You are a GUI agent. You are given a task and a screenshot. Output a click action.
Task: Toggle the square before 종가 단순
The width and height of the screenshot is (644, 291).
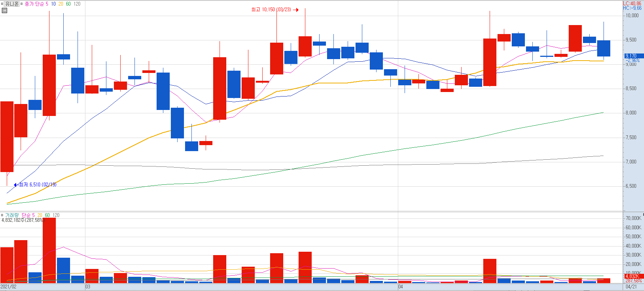click(x=22, y=4)
